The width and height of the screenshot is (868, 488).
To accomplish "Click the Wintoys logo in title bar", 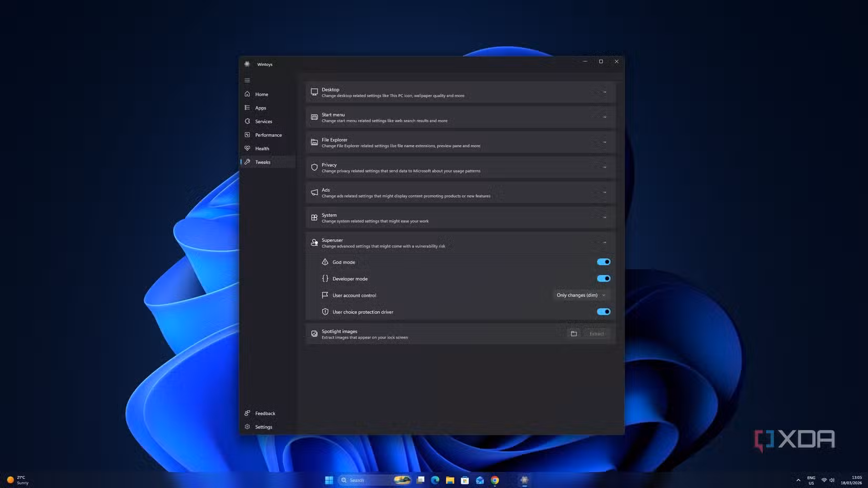I will pos(247,64).
